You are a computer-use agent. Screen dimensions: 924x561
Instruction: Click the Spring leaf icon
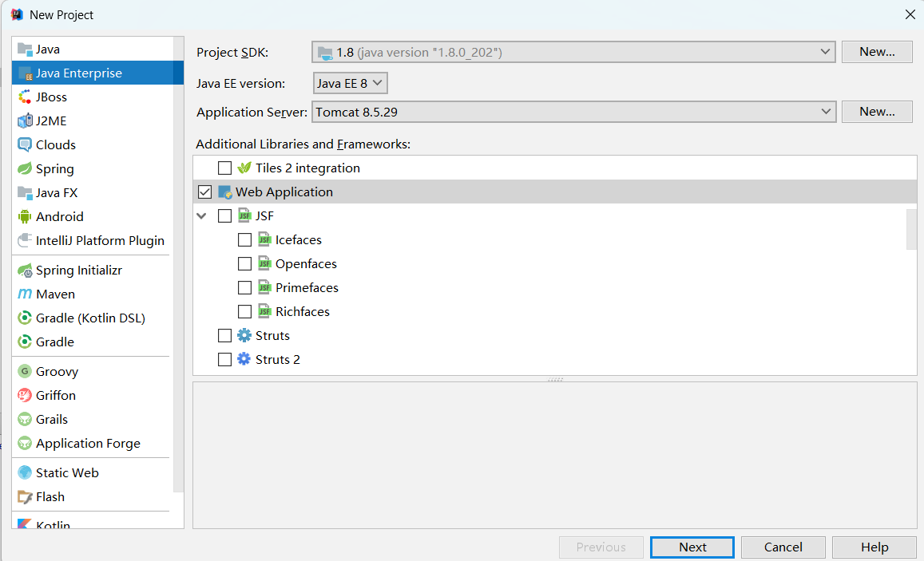pyautogui.click(x=25, y=169)
